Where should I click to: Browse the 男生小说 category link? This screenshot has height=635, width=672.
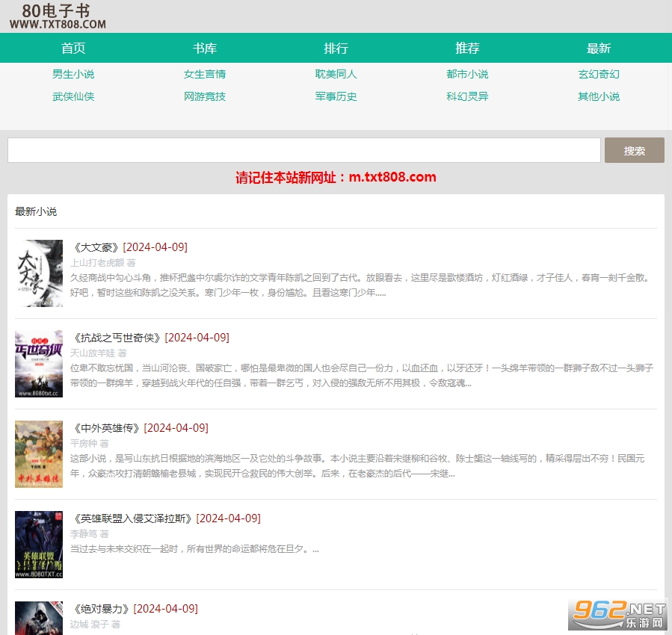coord(73,74)
